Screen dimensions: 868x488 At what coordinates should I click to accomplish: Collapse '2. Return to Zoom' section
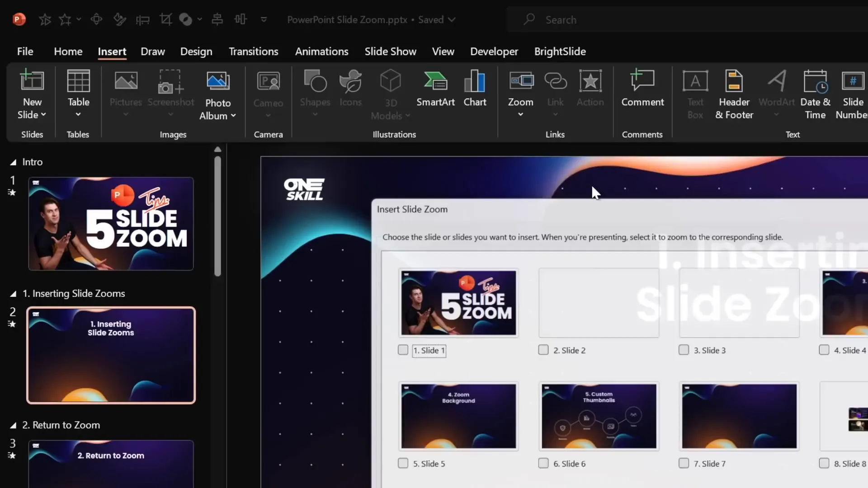point(13,426)
